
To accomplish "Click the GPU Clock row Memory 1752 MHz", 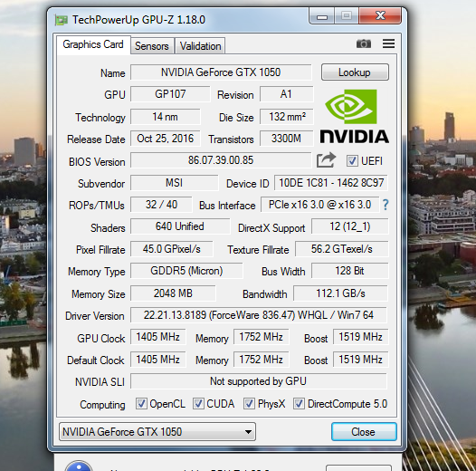I will (x=261, y=337).
